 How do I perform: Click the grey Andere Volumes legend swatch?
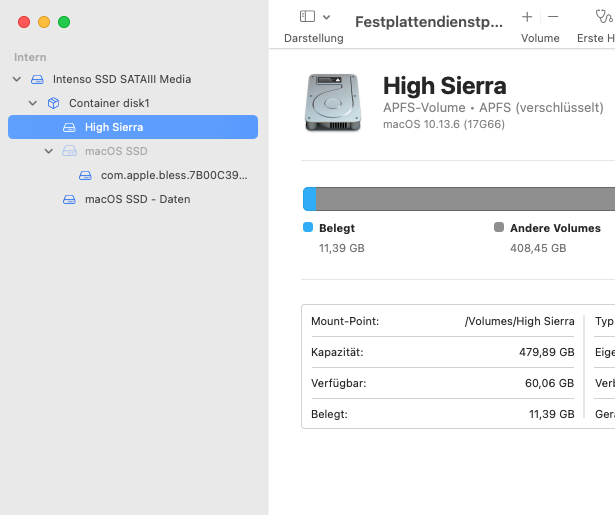[499, 228]
